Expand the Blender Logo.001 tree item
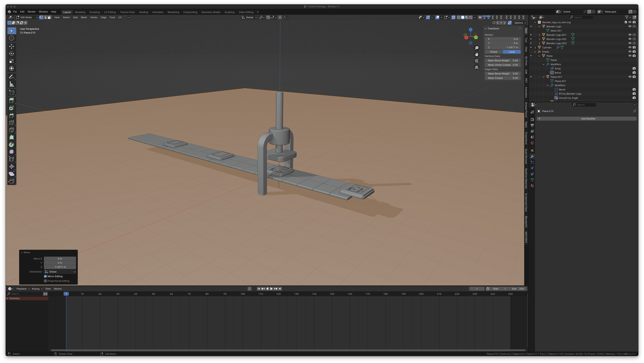Screen dimensions: 644x363 click(x=540, y=35)
